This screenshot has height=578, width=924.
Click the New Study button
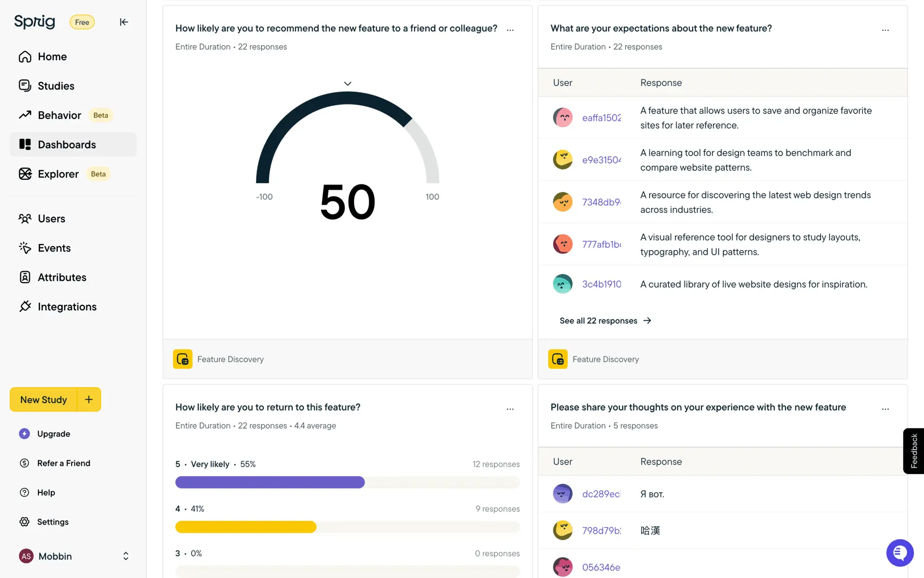click(x=43, y=399)
